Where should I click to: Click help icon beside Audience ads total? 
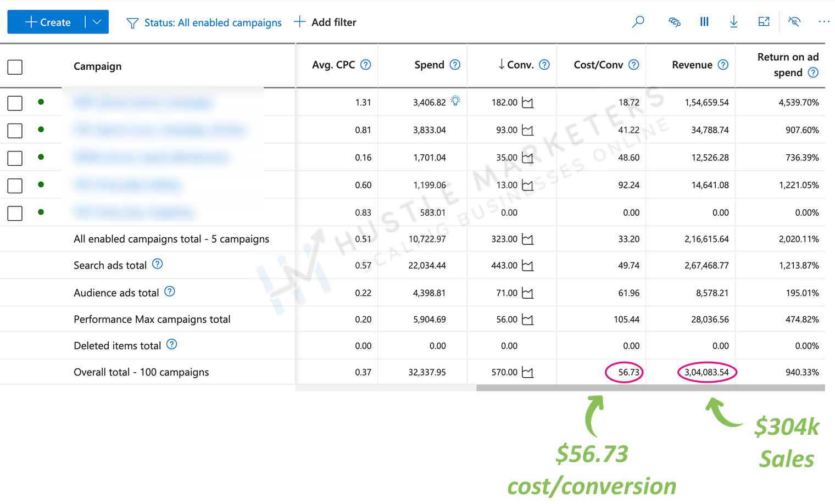(x=170, y=292)
